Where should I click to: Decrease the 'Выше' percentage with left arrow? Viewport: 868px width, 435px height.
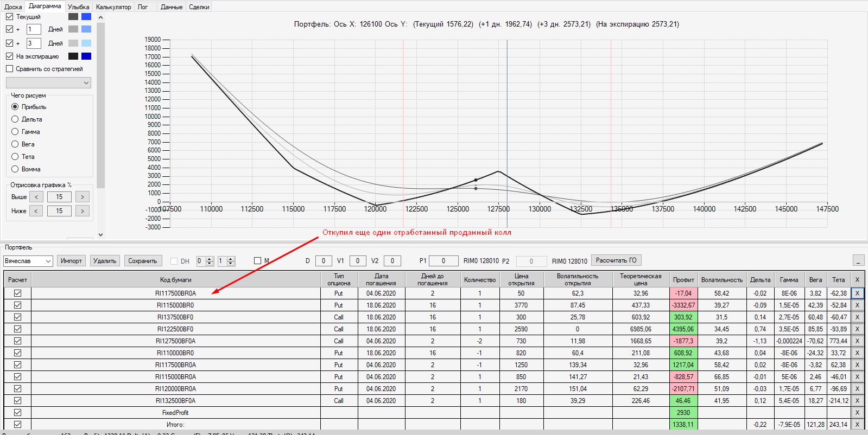pyautogui.click(x=36, y=197)
